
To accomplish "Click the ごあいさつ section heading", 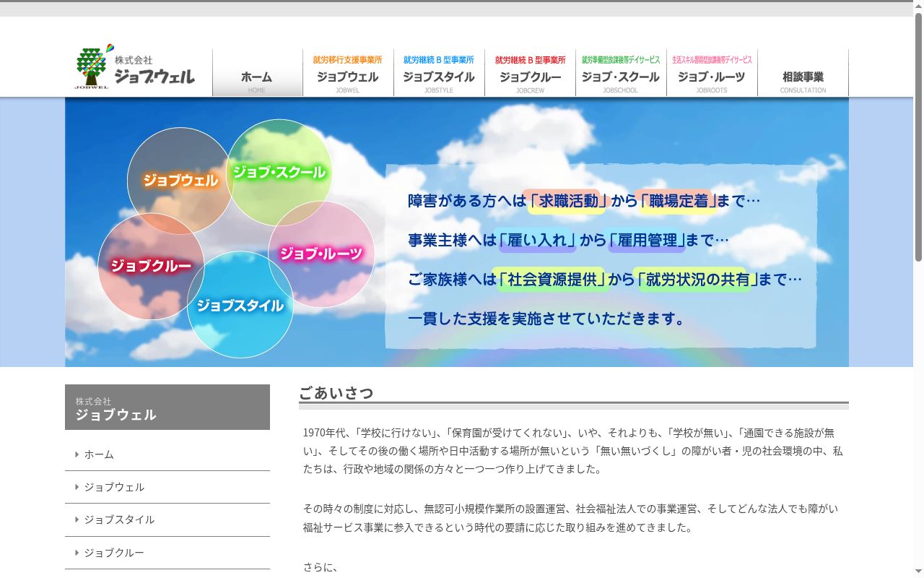I will click(336, 393).
